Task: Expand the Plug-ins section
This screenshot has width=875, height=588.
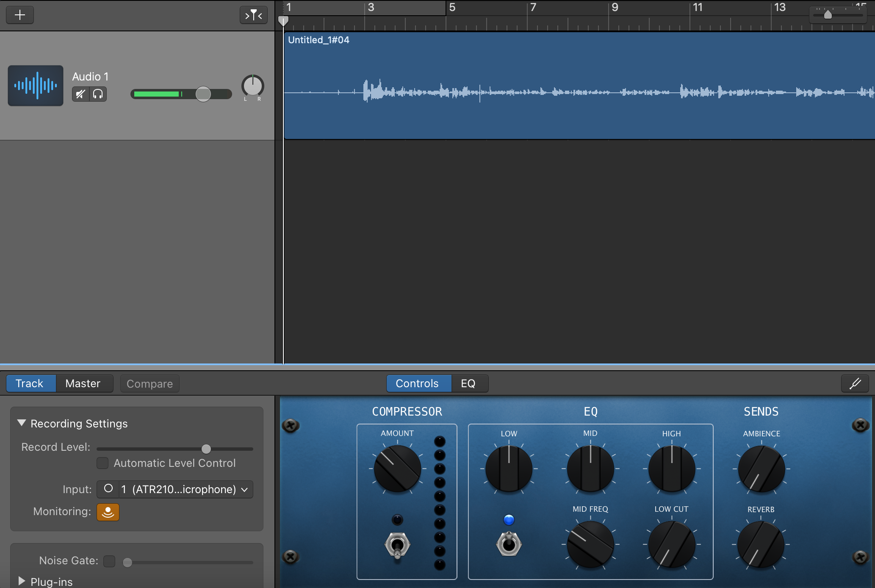Action: pos(22,581)
